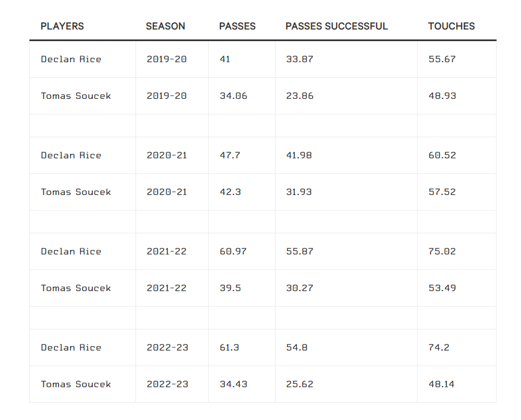Select the 2021-22 season cell for Declan Rice
Viewport: 521px width, 420px height.
coord(167,251)
